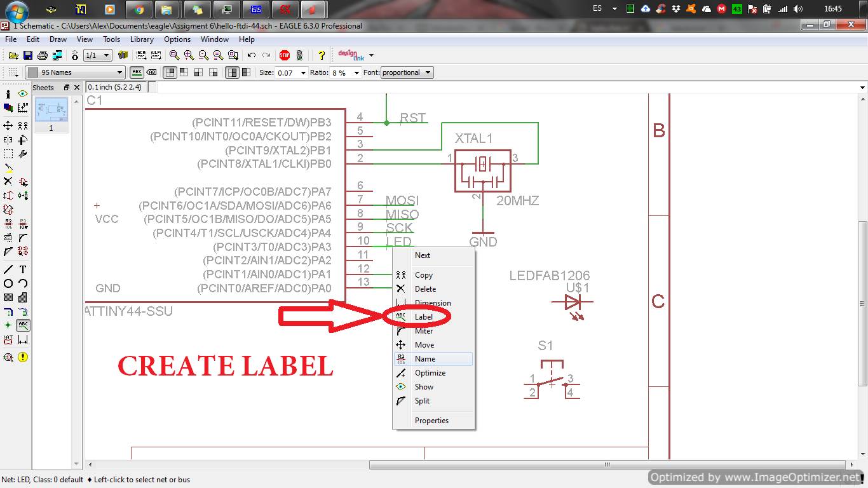Open the Options menu
The width and height of the screenshot is (868, 488).
point(177,39)
